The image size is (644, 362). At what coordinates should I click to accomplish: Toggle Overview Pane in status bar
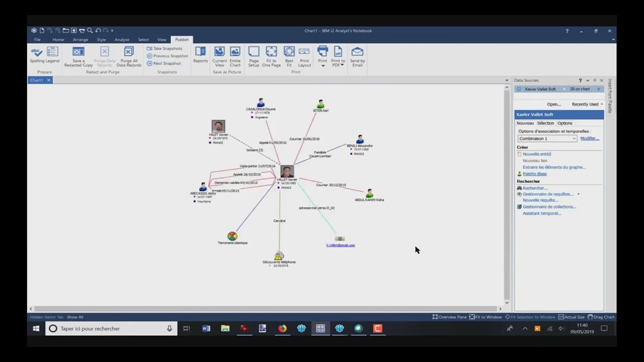450,317
